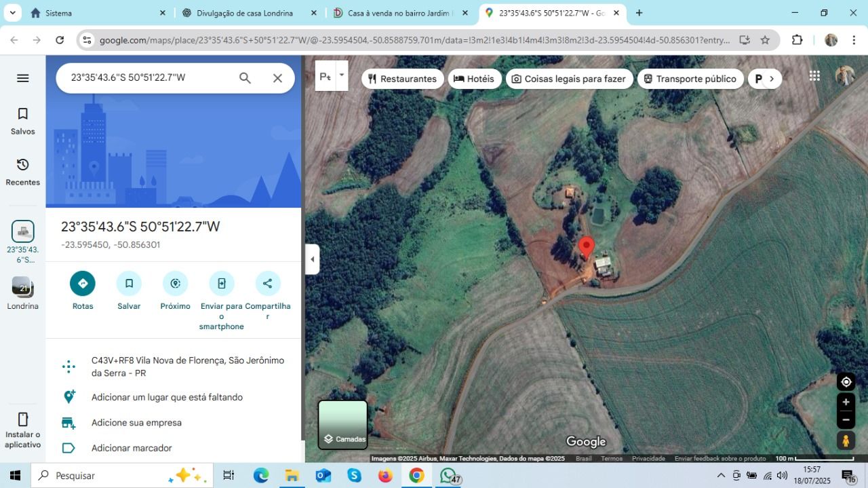
Task: Toggle the Transporte público filter chip
Action: (x=690, y=79)
